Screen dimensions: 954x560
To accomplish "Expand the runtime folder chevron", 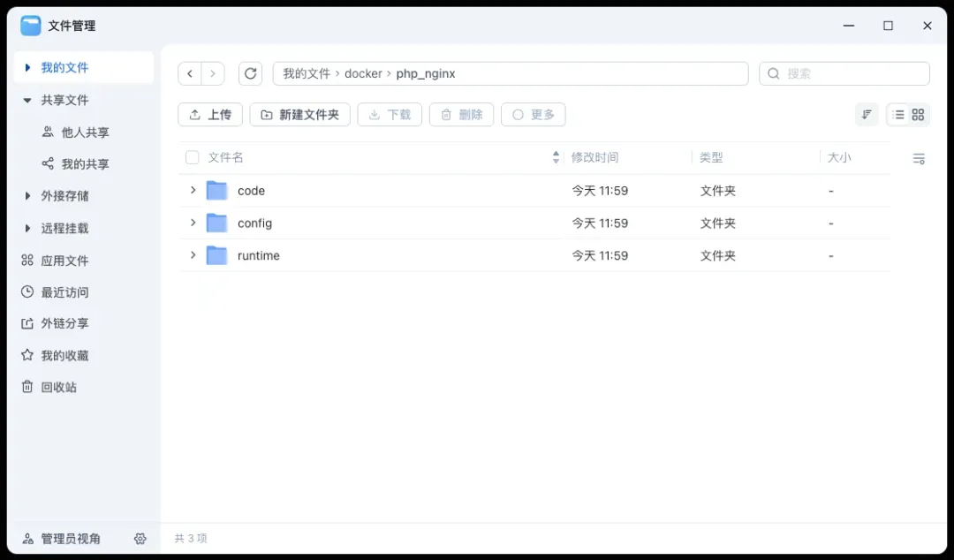I will (x=193, y=255).
